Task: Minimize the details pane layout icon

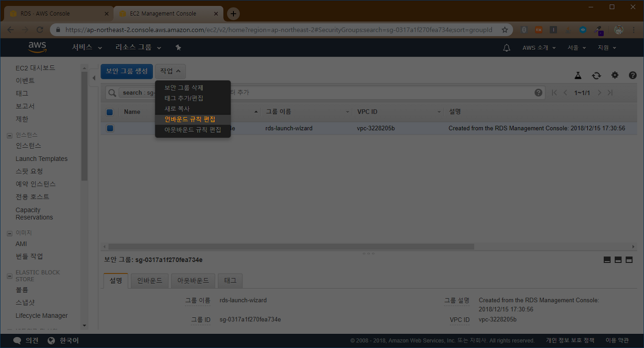Action: click(x=607, y=260)
